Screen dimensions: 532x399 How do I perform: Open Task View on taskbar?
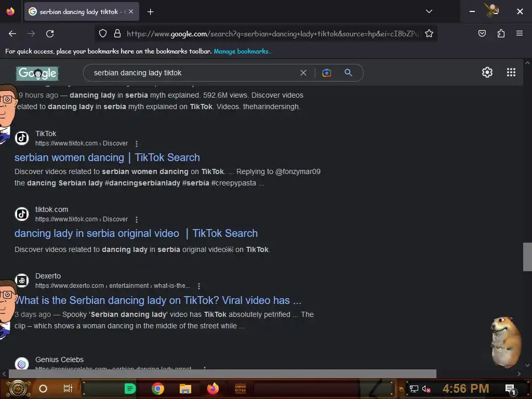click(68, 389)
